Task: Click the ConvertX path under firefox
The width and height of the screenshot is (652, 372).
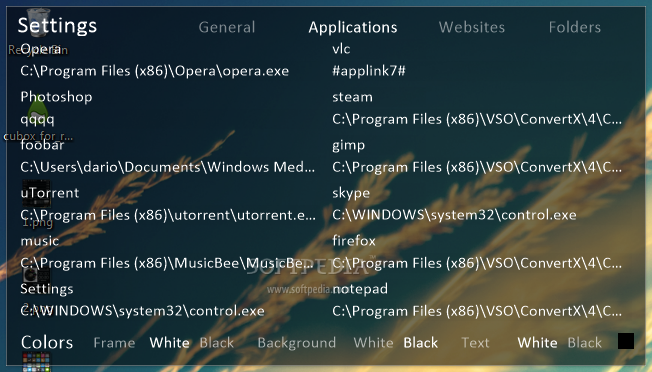Action: tap(477, 264)
